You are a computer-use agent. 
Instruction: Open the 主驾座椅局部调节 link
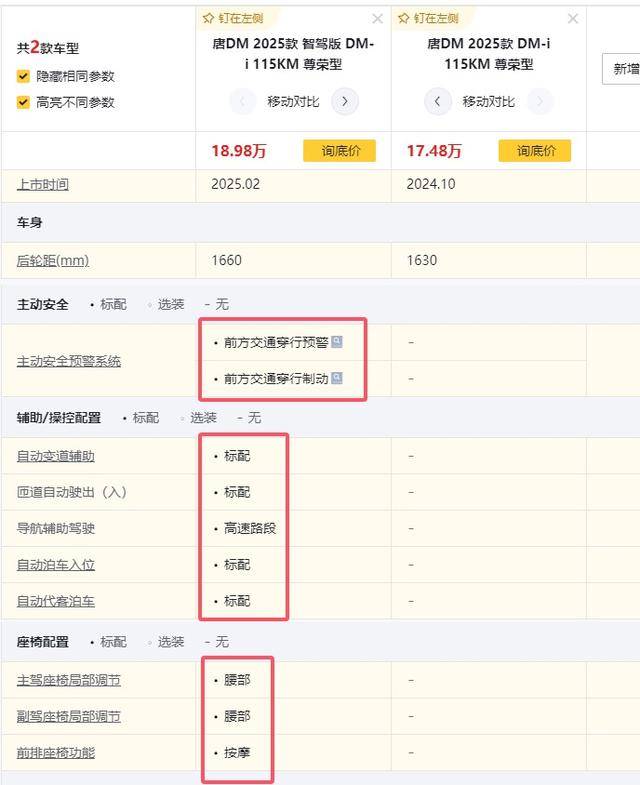pyautogui.click(x=69, y=680)
